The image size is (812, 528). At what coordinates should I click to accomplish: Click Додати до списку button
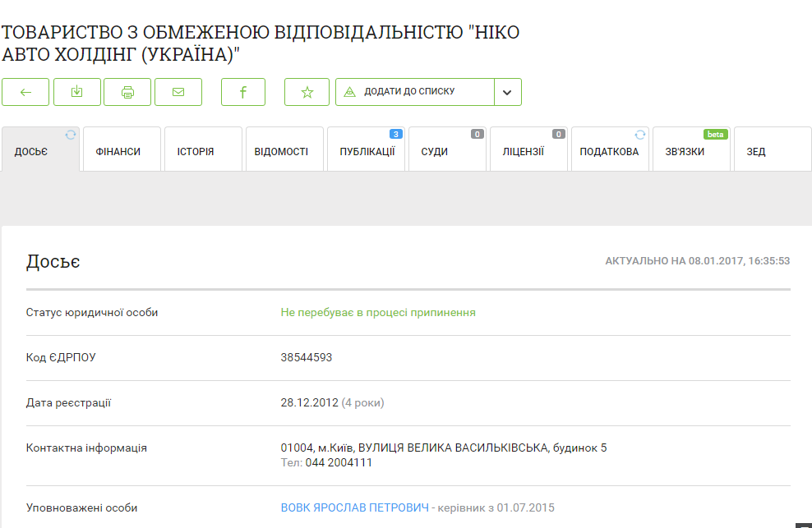(x=415, y=92)
